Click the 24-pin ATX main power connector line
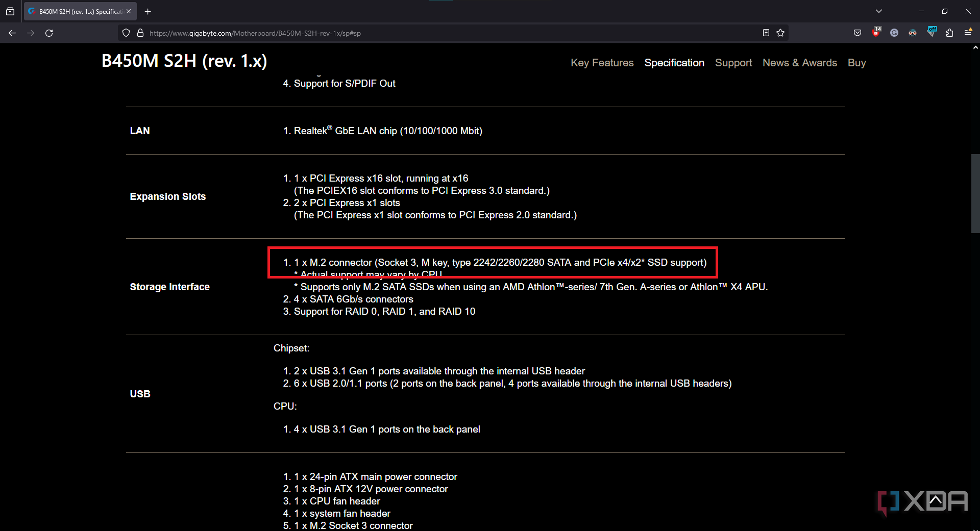Viewport: 980px width, 531px height. 376,476
